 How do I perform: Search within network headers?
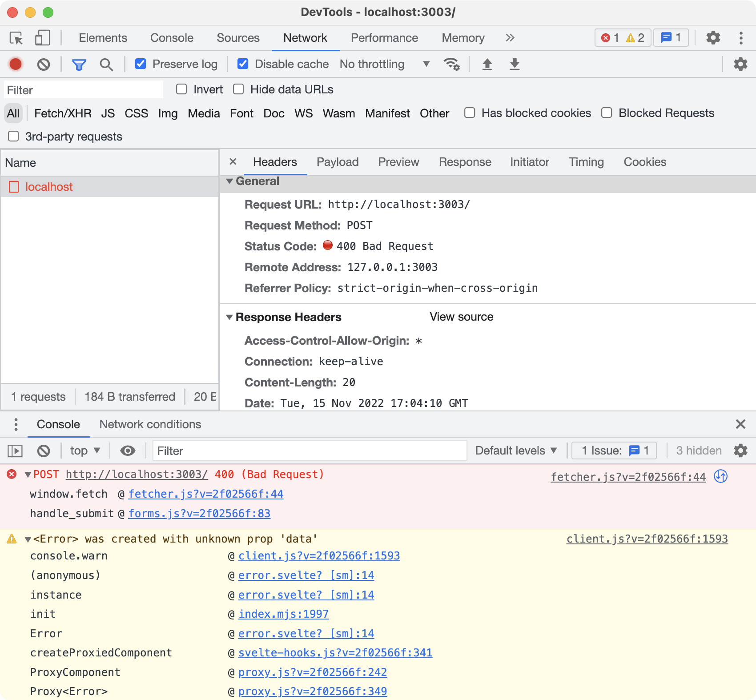(106, 64)
